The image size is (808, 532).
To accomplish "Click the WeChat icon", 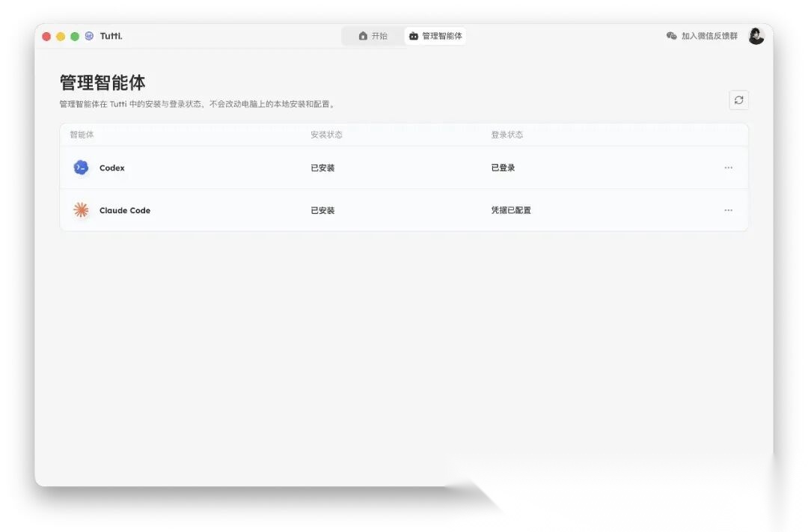I will point(671,36).
